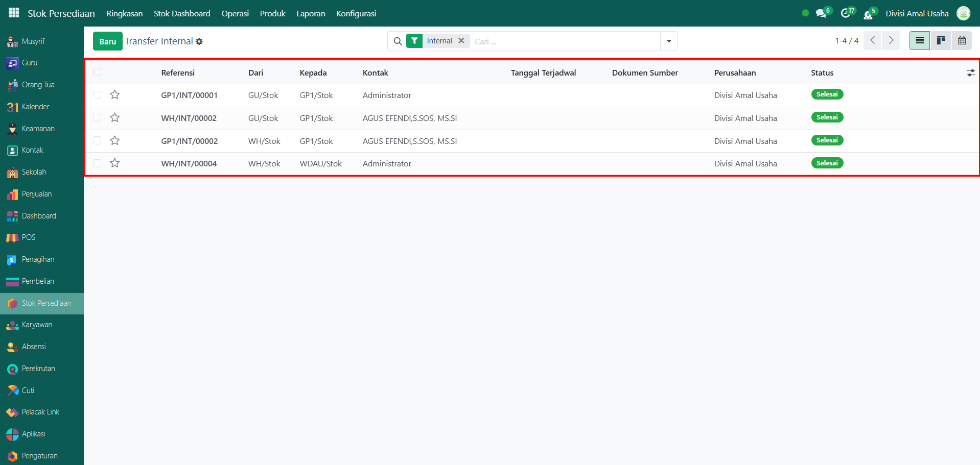Star the GP1/INT/00001 transfer
980x465 pixels.
tap(115, 95)
